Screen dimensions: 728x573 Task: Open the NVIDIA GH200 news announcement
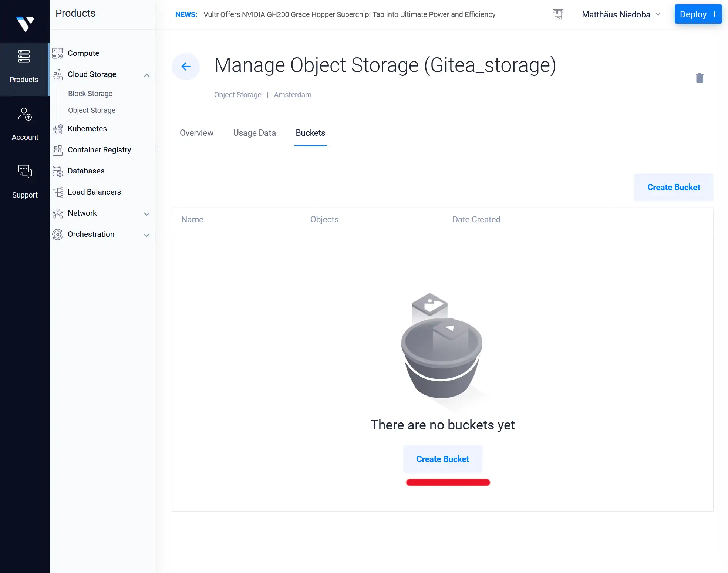(349, 14)
